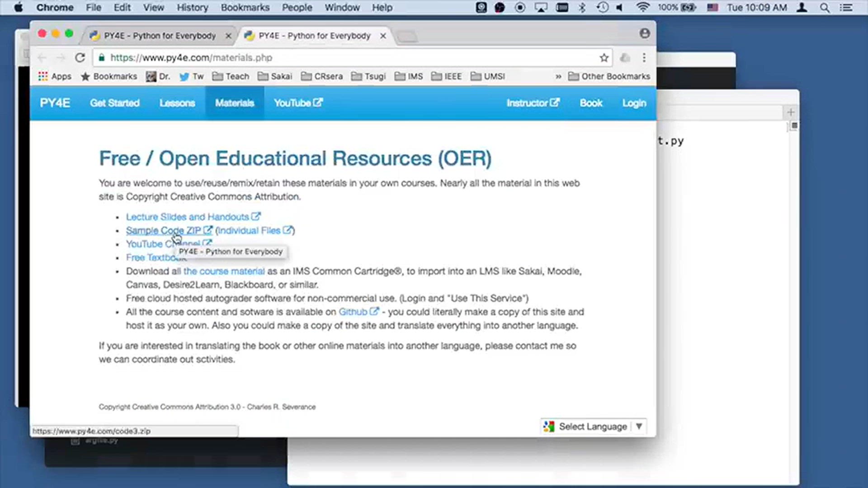Open the Lessons page
Screen dimensions: 868x488
point(177,103)
